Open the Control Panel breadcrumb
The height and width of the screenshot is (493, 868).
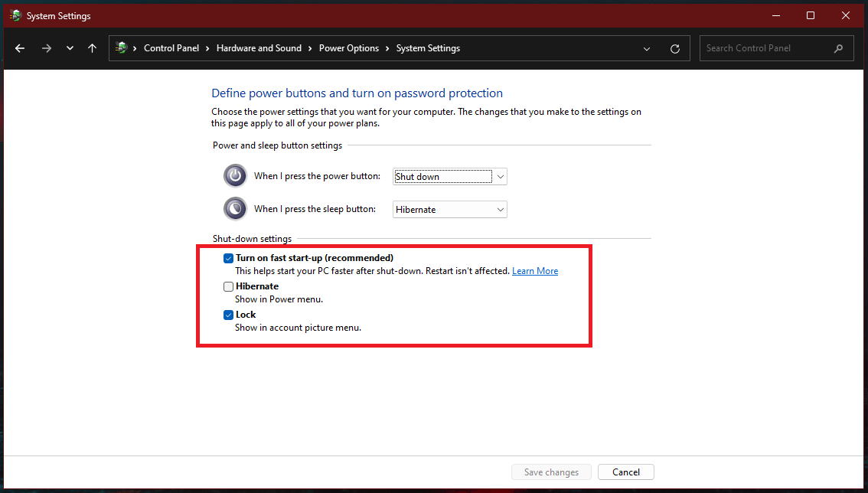171,48
